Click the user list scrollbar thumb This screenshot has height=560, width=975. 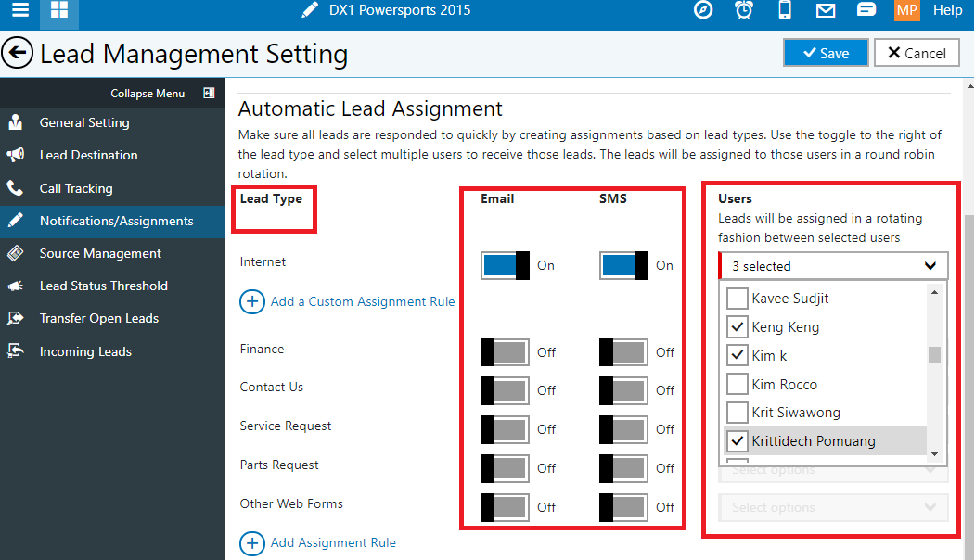[x=934, y=354]
